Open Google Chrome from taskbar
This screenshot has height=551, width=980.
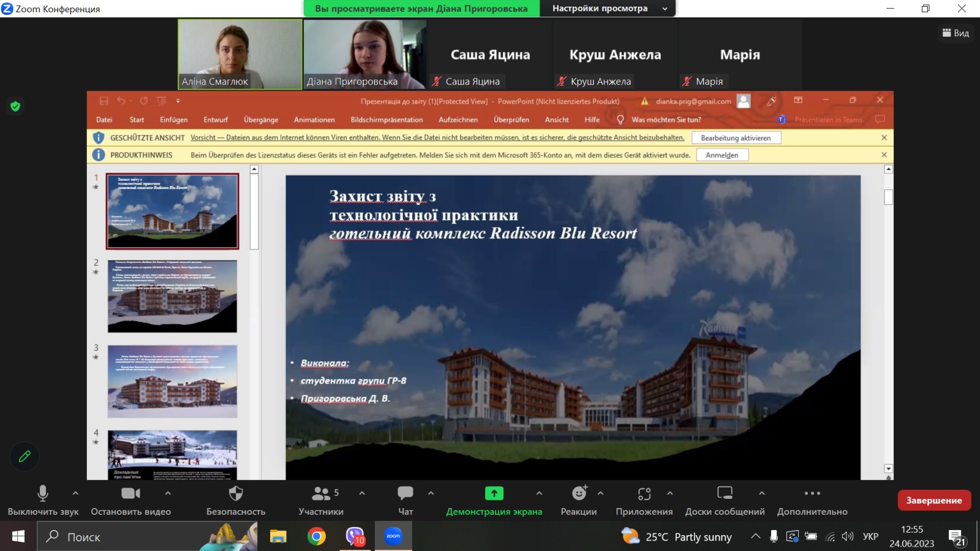[x=317, y=537]
